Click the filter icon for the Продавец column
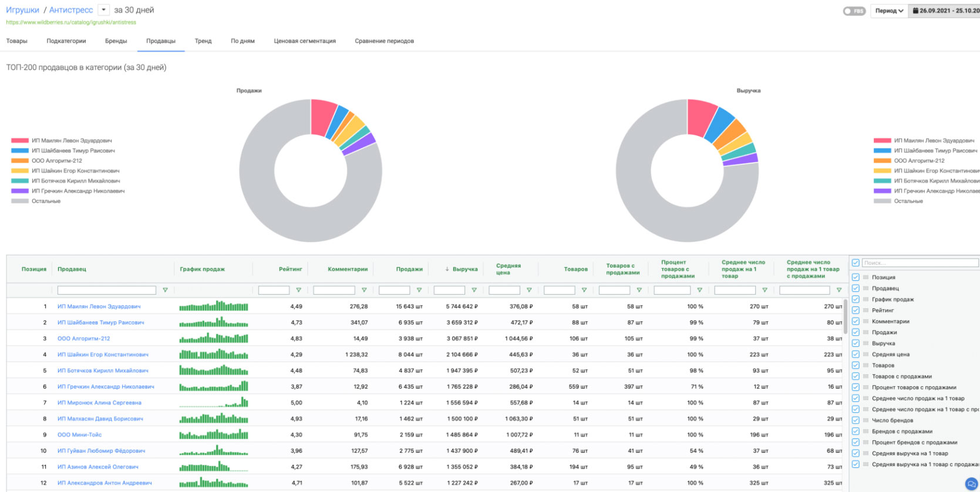The height and width of the screenshot is (492, 980). [x=165, y=290]
